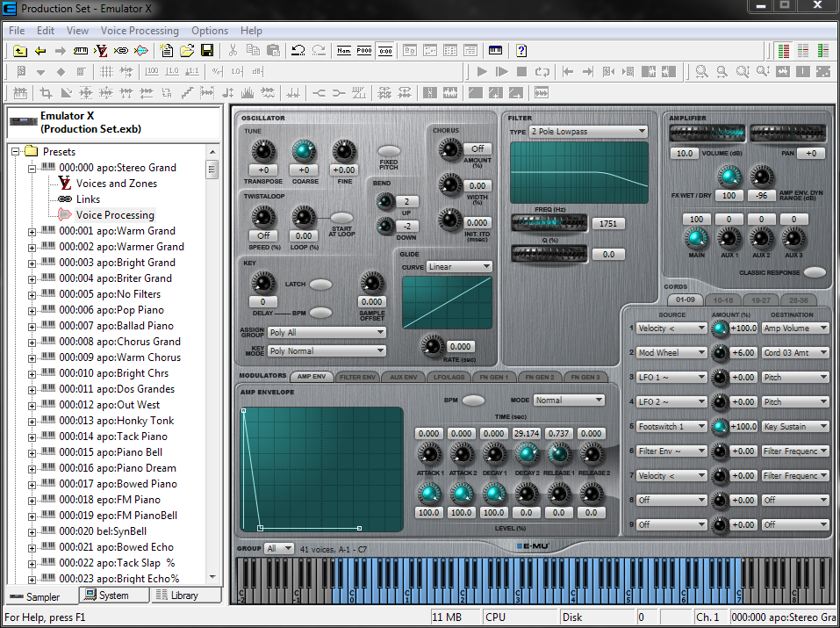Screen dimensions: 840x628
Task: Click the Redo toolbar icon
Action: 319,51
